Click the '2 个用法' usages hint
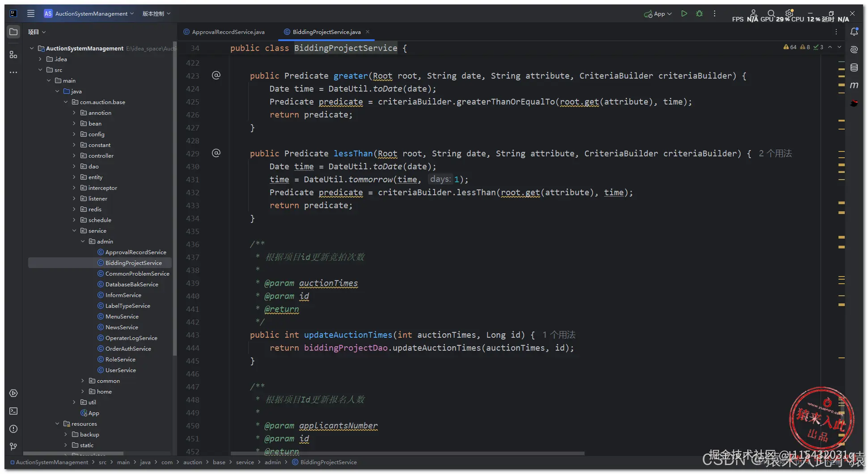 coord(775,153)
